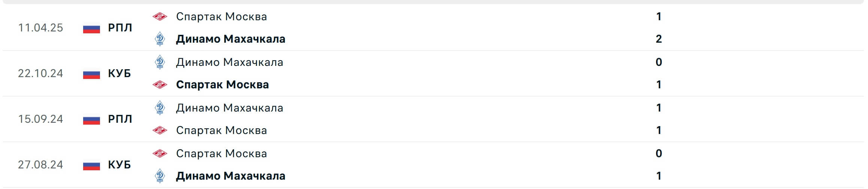868x189 pixels.
Task: Open РПЛ league label for 15.09.24 match
Action: pos(120,119)
